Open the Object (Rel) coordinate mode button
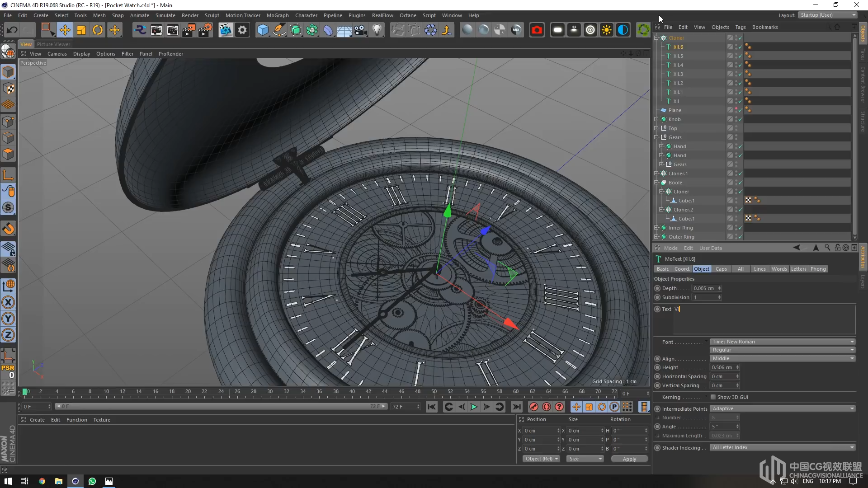The image size is (868, 488). (x=542, y=459)
